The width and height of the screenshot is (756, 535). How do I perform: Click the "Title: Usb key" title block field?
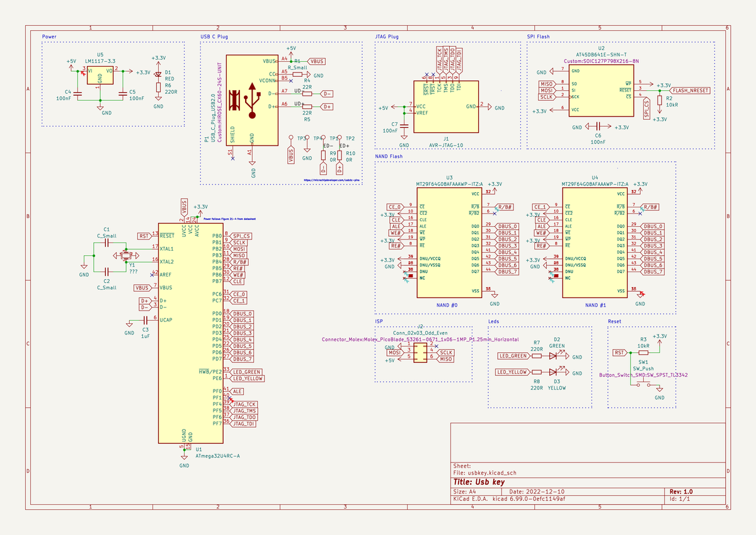click(x=479, y=481)
